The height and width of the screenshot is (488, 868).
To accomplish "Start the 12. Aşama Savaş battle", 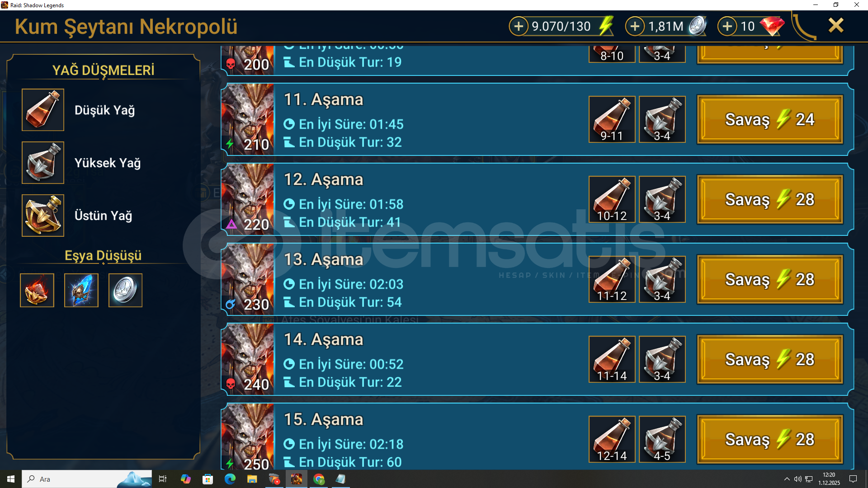I will click(770, 199).
